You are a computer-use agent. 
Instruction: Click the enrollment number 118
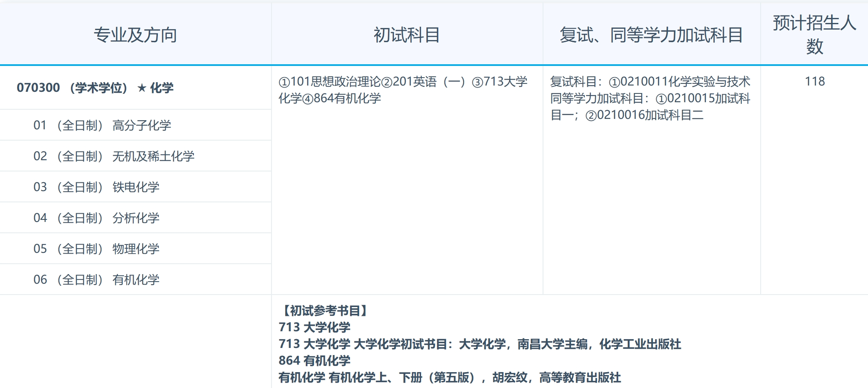pyautogui.click(x=815, y=82)
